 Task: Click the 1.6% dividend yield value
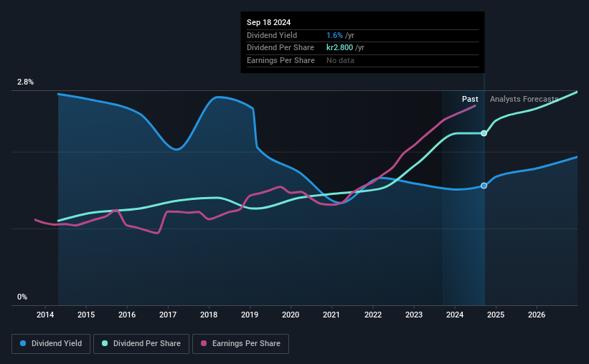[x=335, y=35]
